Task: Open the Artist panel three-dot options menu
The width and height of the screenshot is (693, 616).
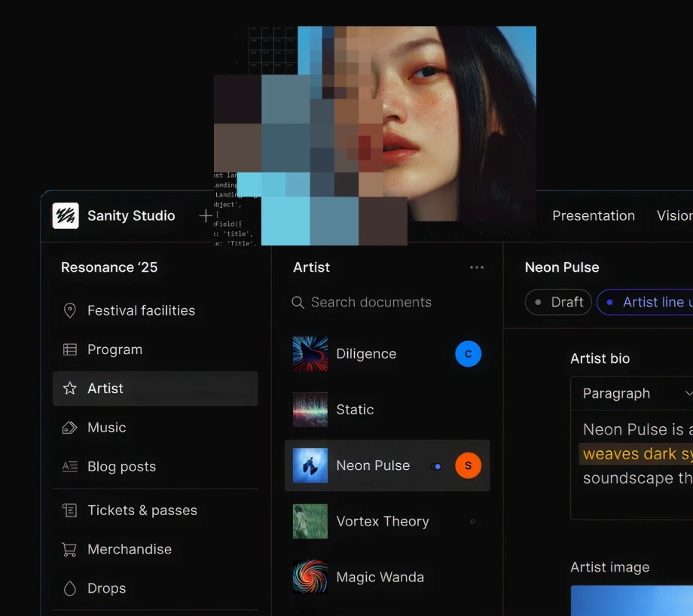Action: coord(477,267)
